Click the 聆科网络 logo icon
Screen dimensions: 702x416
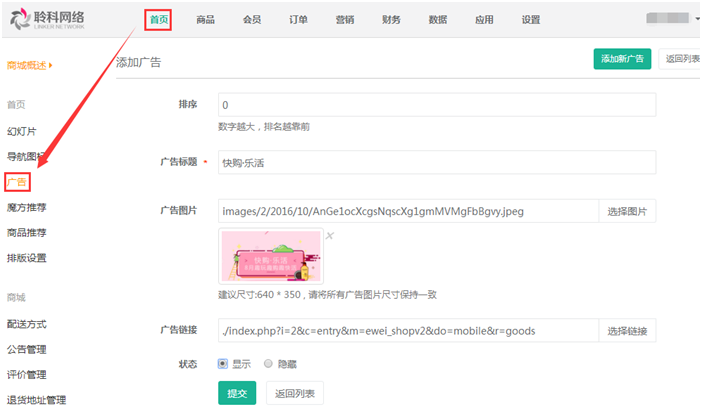19,21
